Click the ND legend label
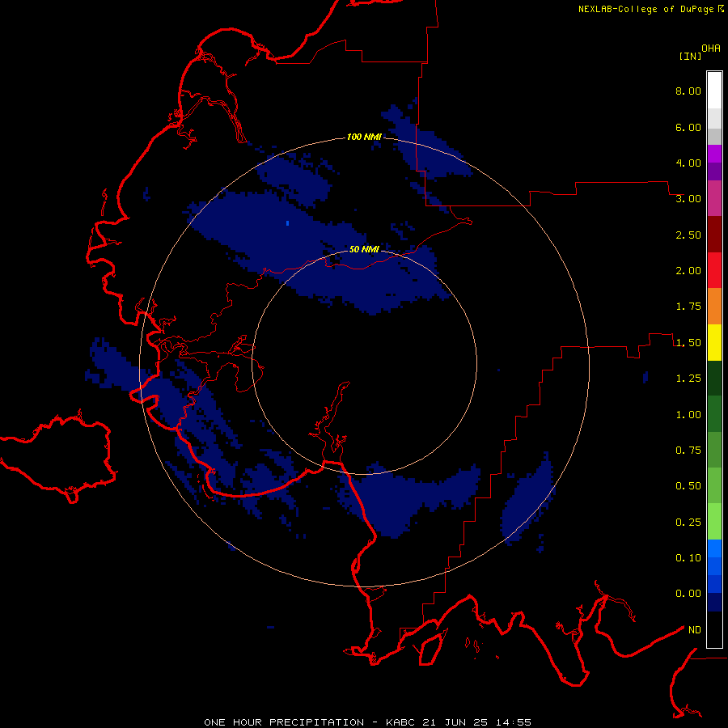Image resolution: width=728 pixels, height=728 pixels. point(695,630)
